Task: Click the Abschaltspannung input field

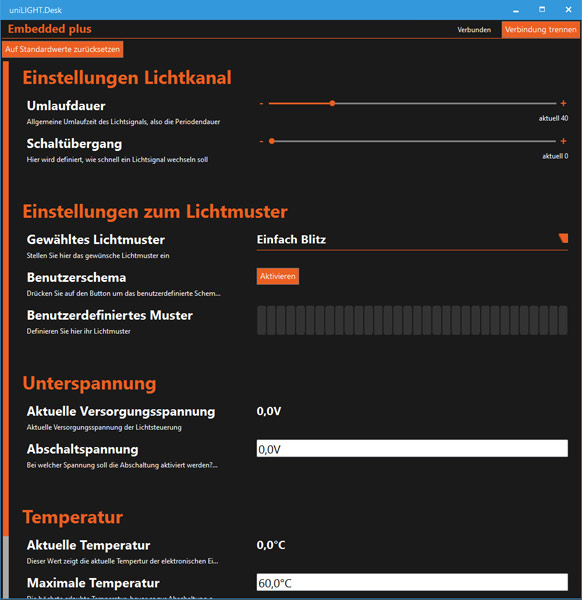Action: tap(412, 448)
